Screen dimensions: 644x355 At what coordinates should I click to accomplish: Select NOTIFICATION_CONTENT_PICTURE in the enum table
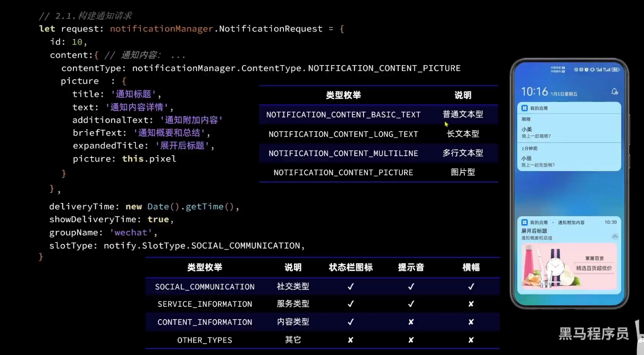coord(343,172)
